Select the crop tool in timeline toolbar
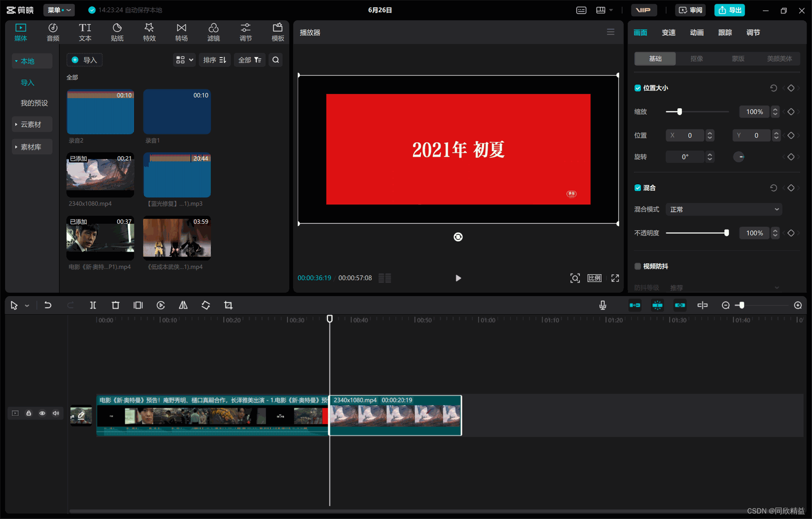The image size is (812, 519). click(x=228, y=305)
